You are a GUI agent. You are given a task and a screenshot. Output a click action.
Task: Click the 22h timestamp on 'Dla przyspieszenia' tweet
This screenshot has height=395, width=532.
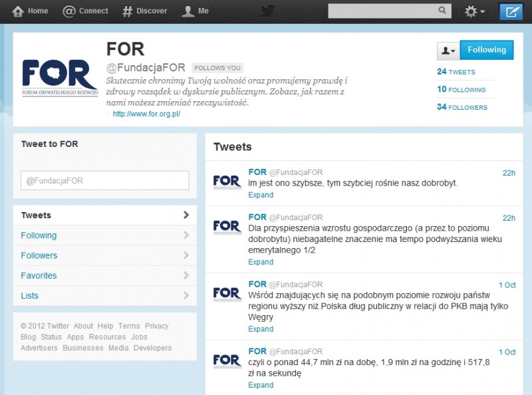[x=509, y=218]
